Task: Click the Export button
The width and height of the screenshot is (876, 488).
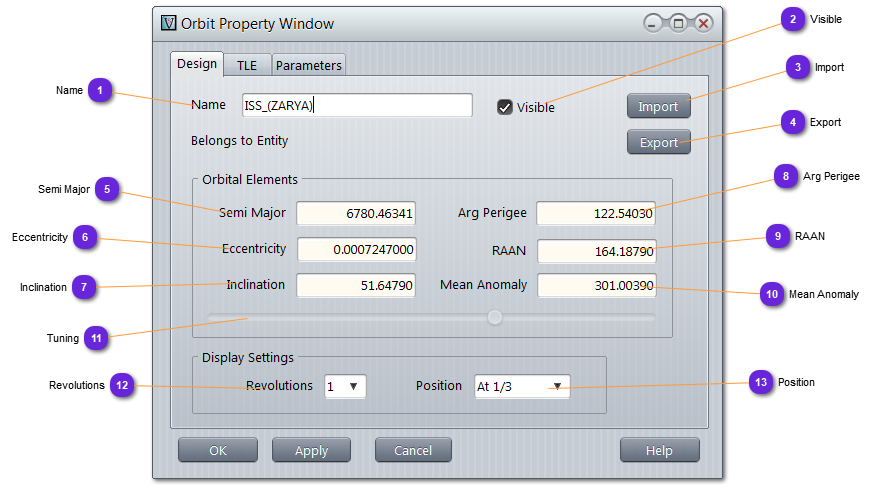Action: click(658, 142)
